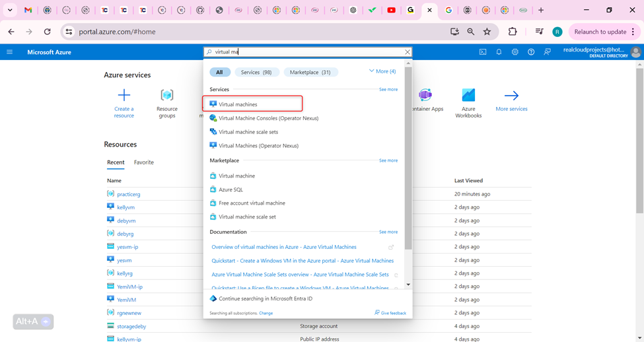The width and height of the screenshot is (644, 342).
Task: Open debyvm resource
Action: coord(126,221)
